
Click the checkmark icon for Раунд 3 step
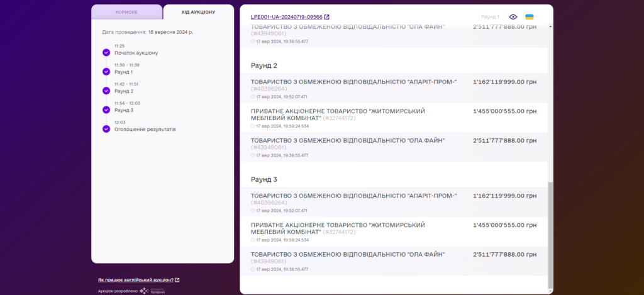click(106, 109)
